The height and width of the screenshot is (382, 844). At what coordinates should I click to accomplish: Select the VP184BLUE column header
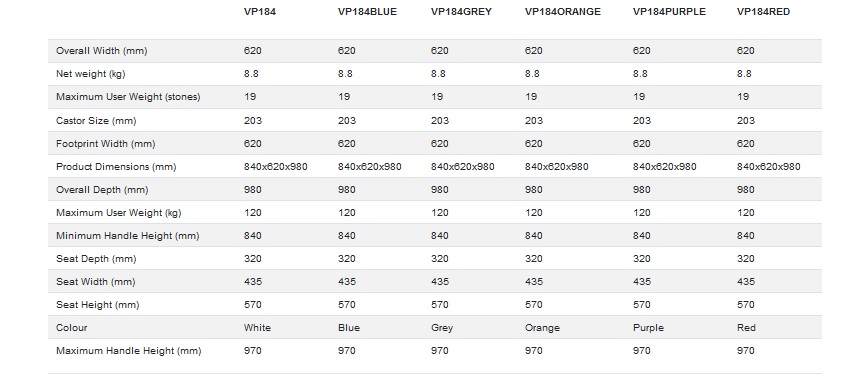367,12
